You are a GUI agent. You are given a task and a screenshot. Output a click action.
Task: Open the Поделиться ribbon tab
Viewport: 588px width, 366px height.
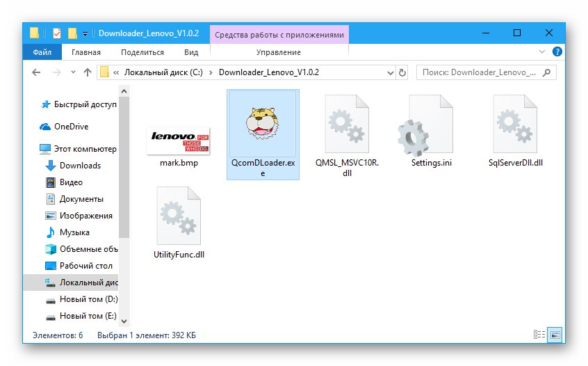[x=142, y=52]
